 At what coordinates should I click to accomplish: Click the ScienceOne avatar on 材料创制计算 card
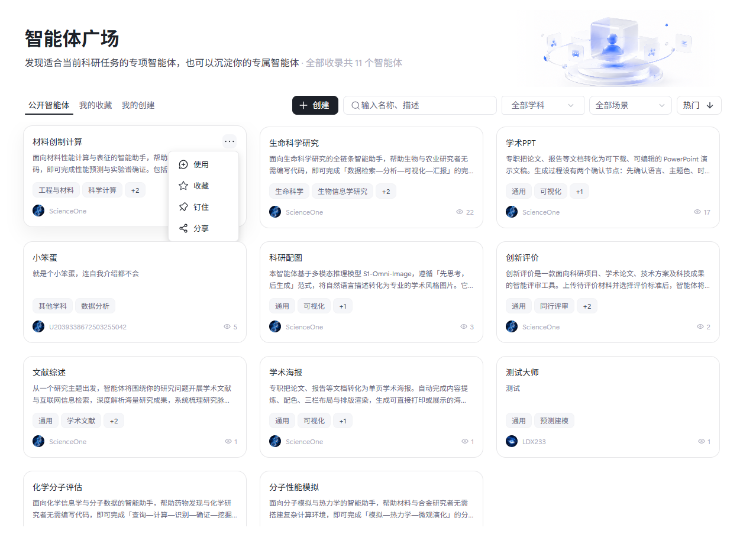coord(38,211)
